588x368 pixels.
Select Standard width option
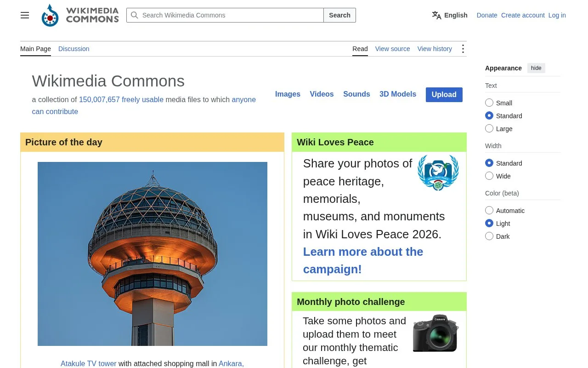pyautogui.click(x=489, y=163)
